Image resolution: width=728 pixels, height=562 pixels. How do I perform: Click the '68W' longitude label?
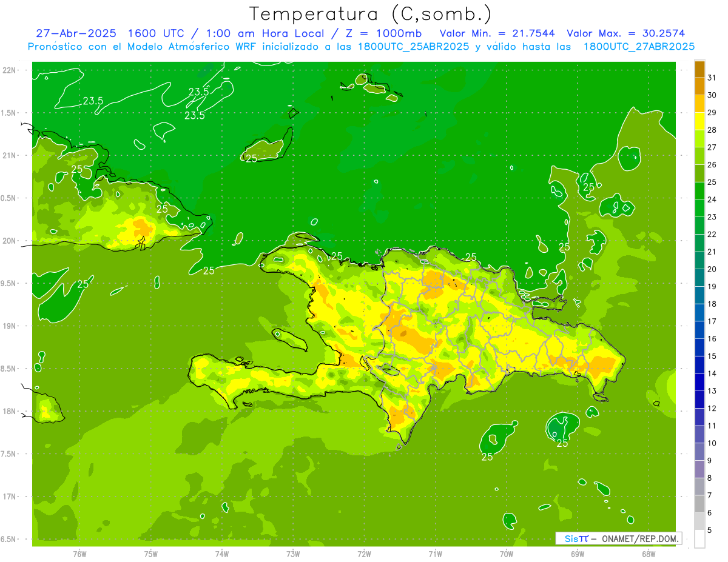pyautogui.click(x=649, y=554)
